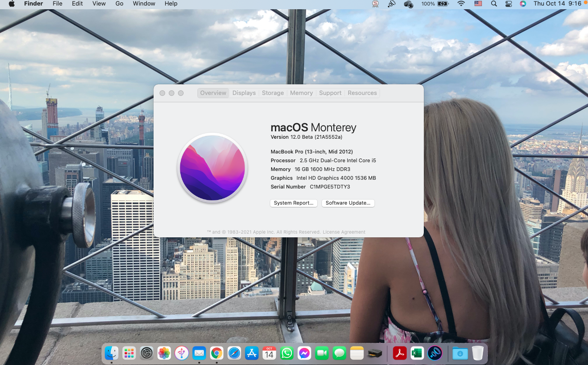588x365 pixels.
Task: Open WhatsApp from the Dock
Action: click(x=287, y=353)
